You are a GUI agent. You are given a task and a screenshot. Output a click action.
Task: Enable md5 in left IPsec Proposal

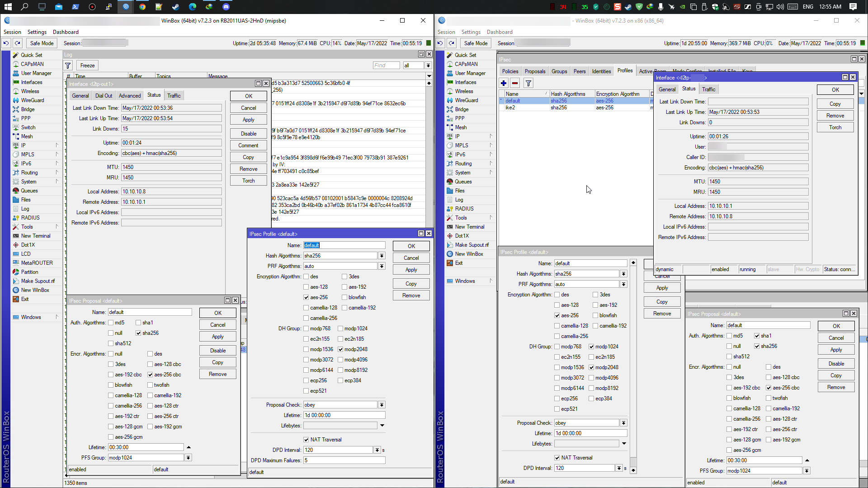pos(111,323)
